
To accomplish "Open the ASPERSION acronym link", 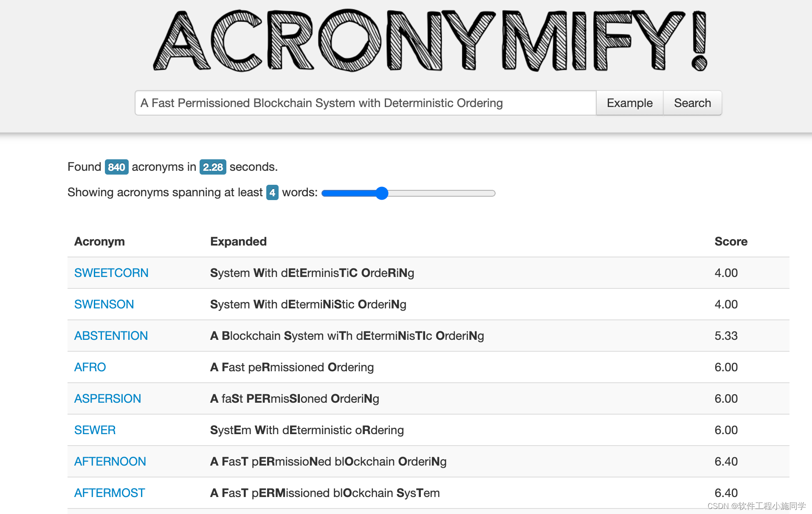I will pyautogui.click(x=107, y=398).
